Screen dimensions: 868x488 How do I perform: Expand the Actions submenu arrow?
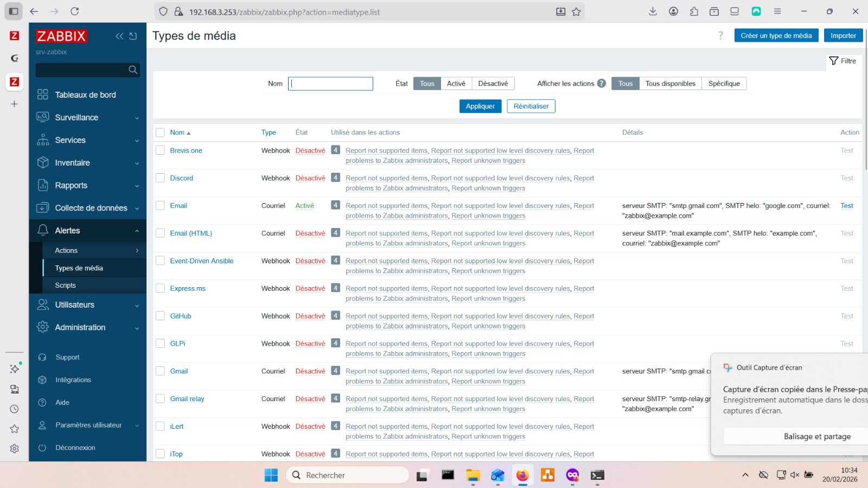137,251
